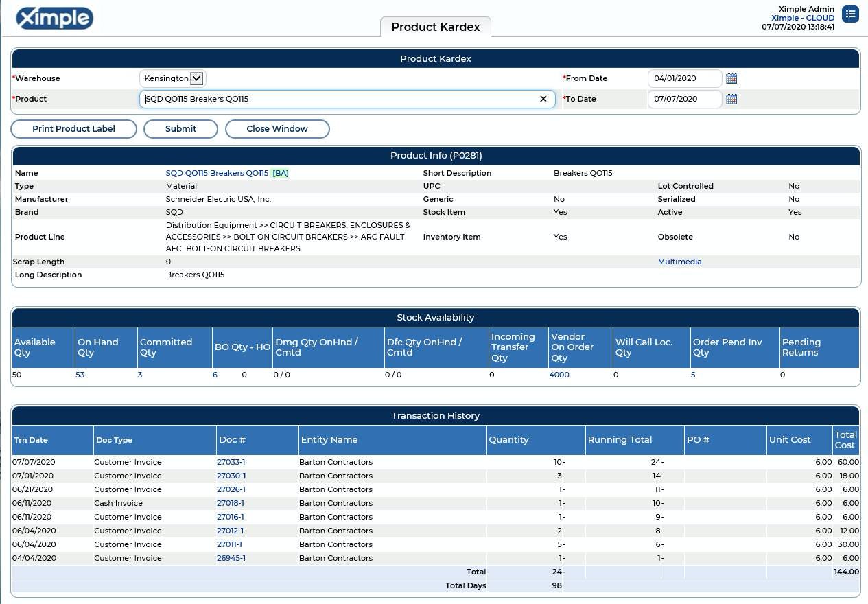Open invoice document 26945-1
868x604 pixels.
point(231,558)
